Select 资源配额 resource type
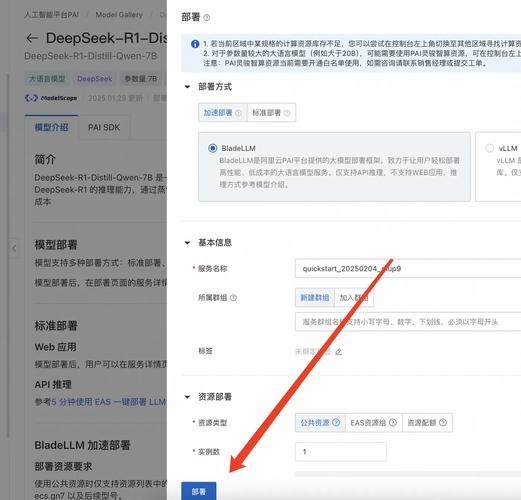The width and height of the screenshot is (521, 500). (427, 423)
